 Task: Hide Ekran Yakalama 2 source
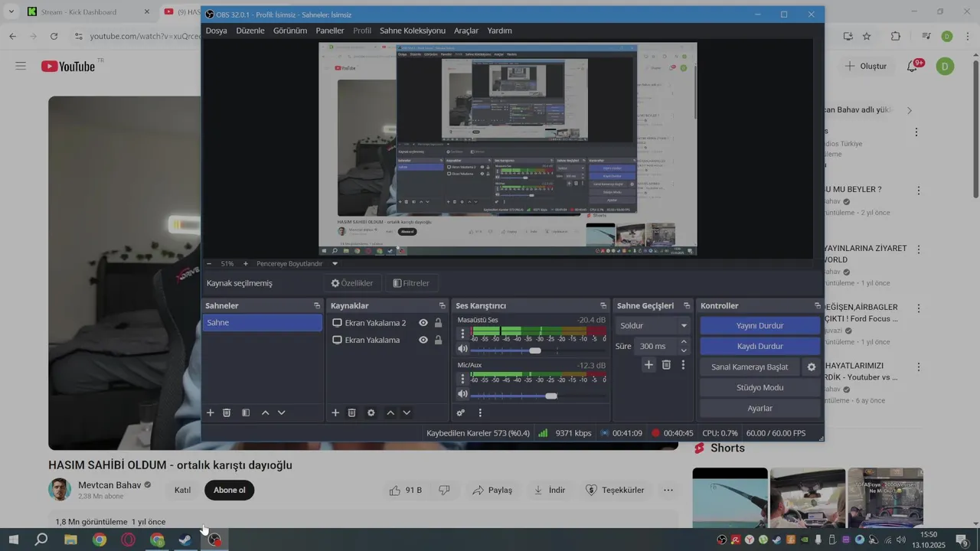point(423,323)
